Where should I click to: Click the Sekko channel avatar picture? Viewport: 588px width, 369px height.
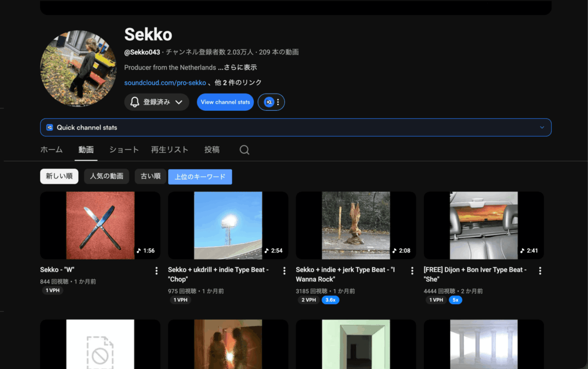point(78,69)
